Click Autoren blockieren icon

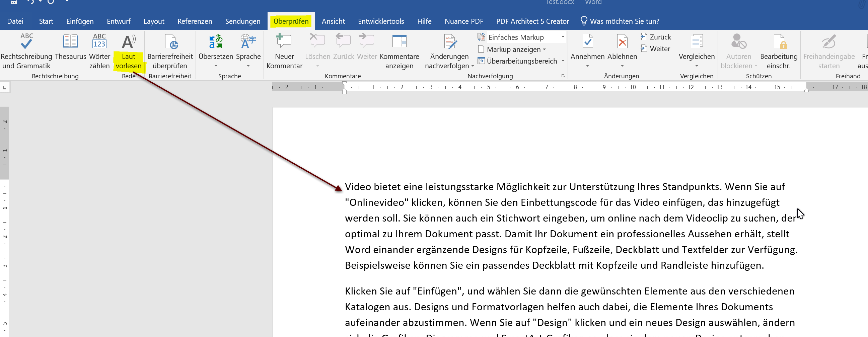739,41
